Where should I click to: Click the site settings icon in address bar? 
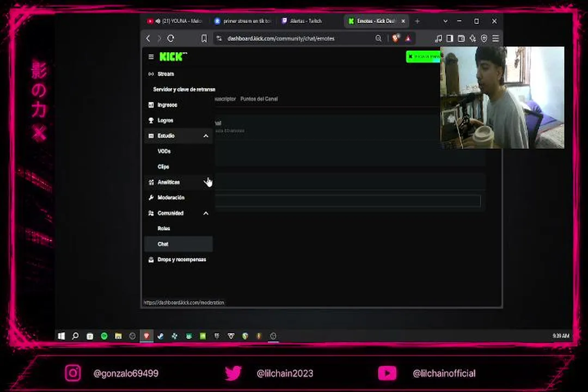[219, 38]
